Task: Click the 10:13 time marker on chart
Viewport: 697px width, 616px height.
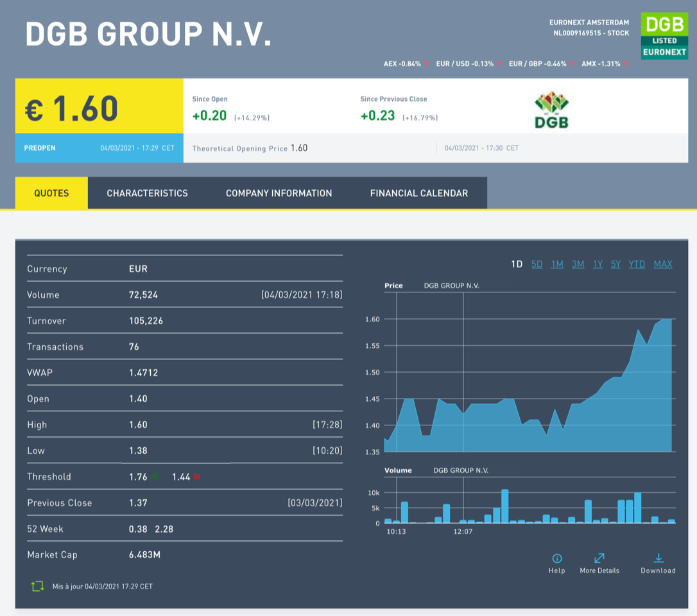Action: [396, 531]
